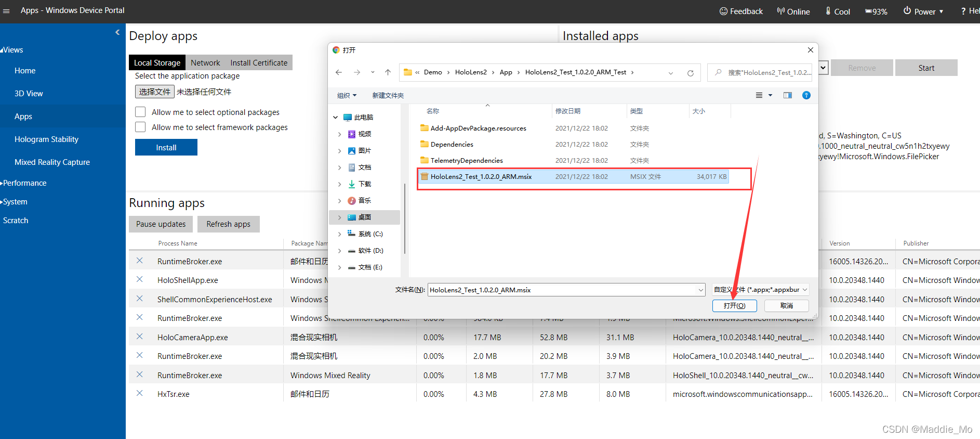Open Hologram Stability in sidebar

(x=46, y=139)
